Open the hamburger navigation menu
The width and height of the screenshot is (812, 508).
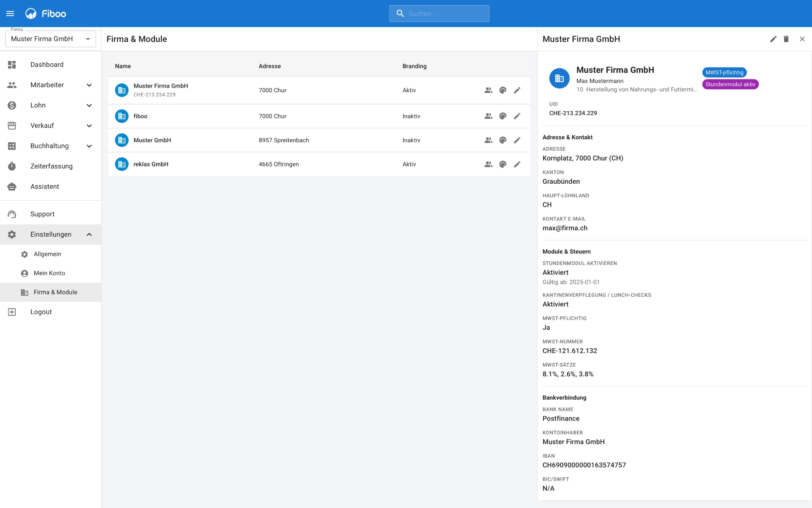pos(10,14)
